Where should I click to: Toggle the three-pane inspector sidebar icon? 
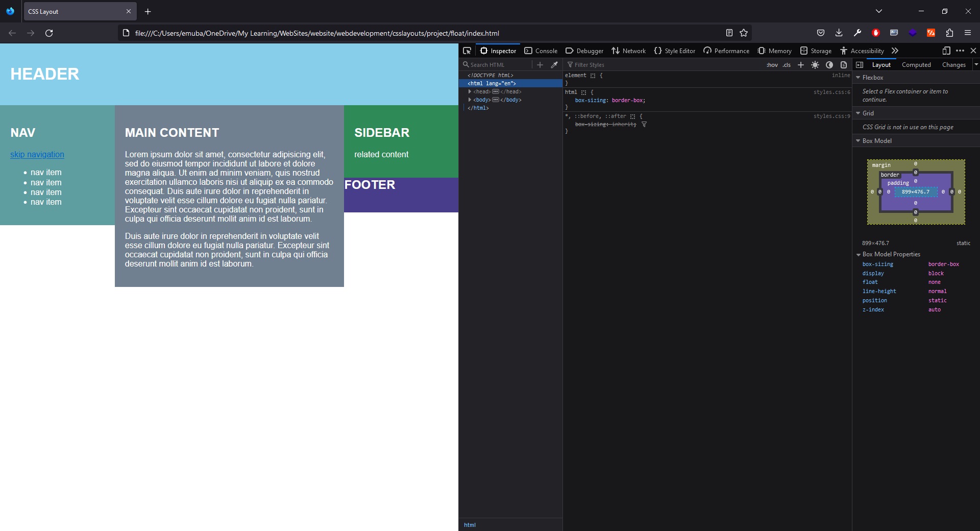(860, 65)
